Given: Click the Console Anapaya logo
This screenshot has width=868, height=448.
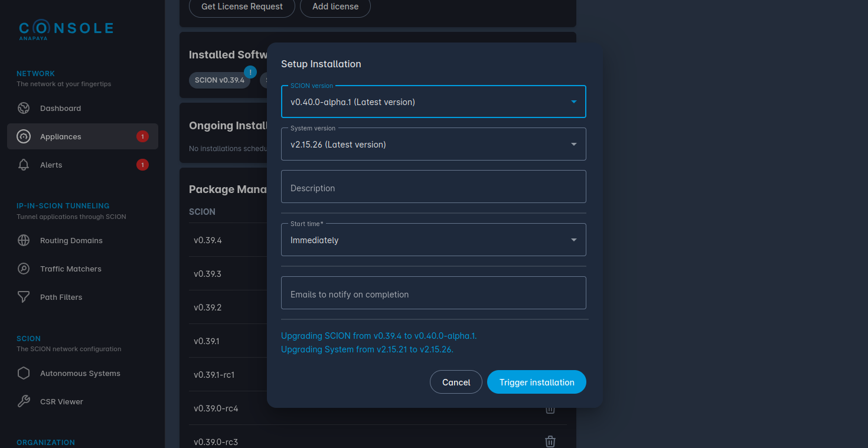Looking at the screenshot, I should (66, 30).
